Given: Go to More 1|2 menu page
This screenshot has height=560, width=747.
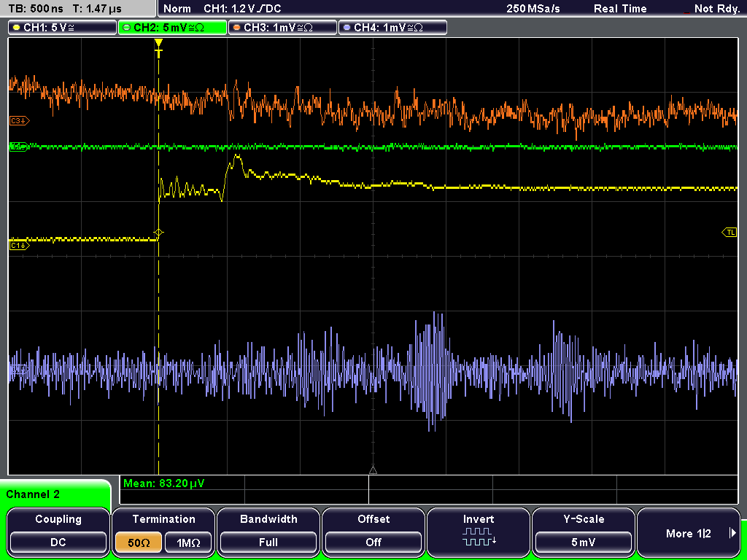Looking at the screenshot, I should click(689, 532).
